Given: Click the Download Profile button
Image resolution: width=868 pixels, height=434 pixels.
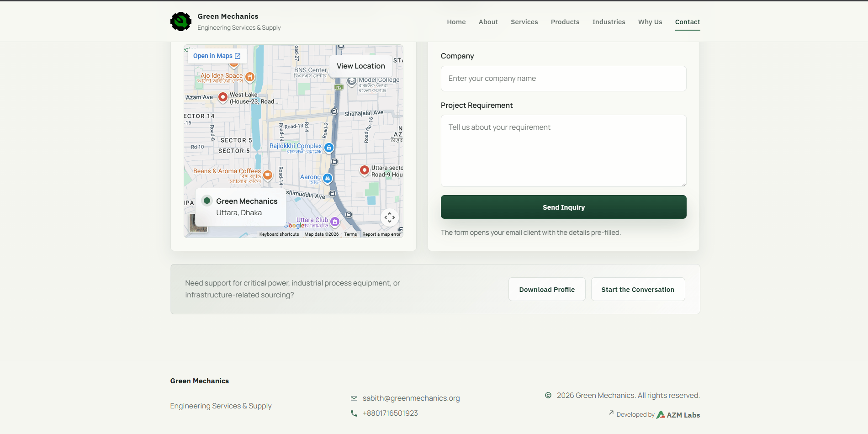Looking at the screenshot, I should (x=547, y=289).
